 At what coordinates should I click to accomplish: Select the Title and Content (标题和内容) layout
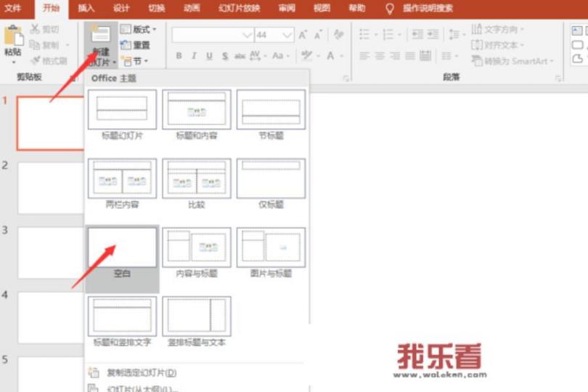click(x=197, y=115)
